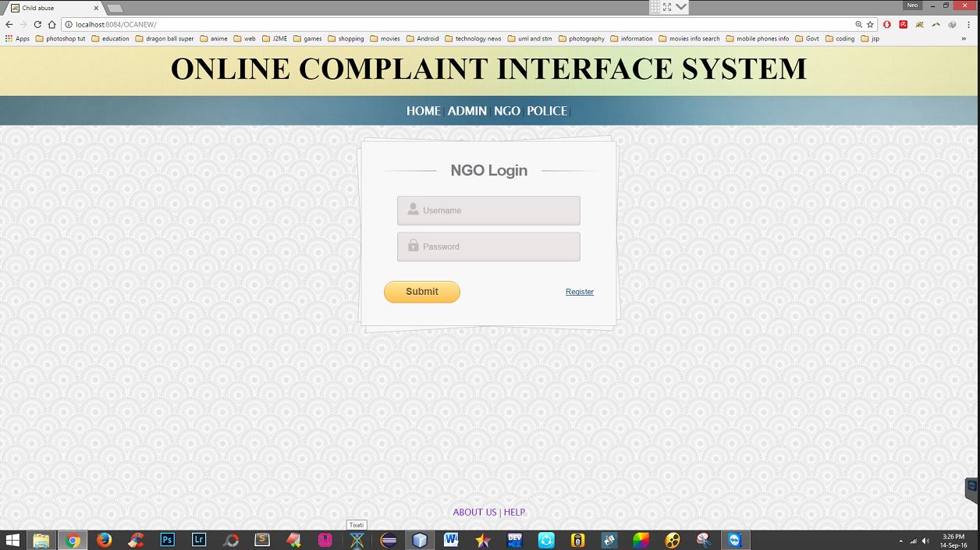
Task: Open Chrome's three-dot menu
Action: pos(968,25)
